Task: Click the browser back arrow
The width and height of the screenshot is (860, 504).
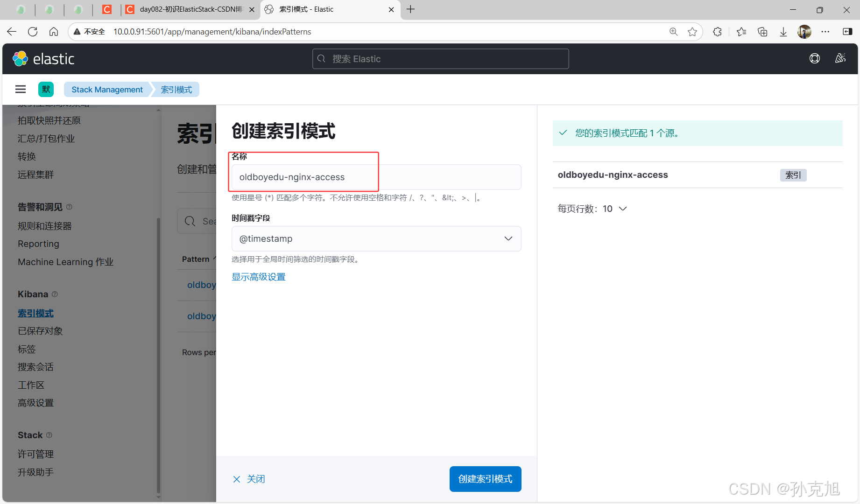Action: click(x=12, y=32)
